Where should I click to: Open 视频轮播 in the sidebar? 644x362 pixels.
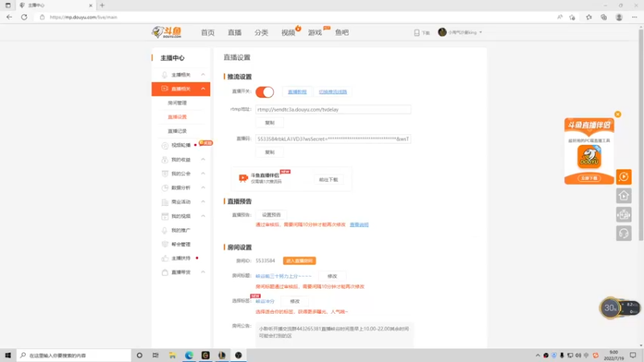coord(180,146)
